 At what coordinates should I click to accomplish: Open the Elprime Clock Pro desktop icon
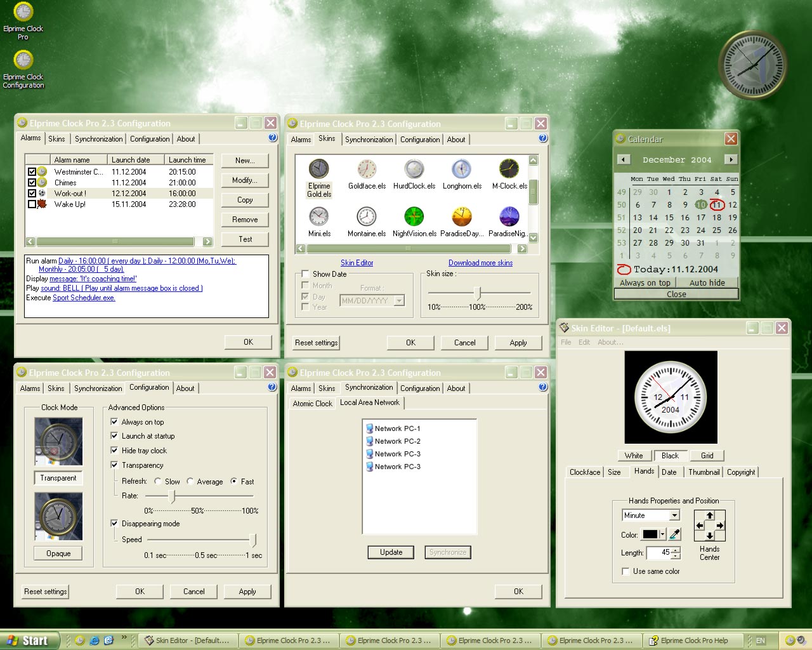point(23,12)
